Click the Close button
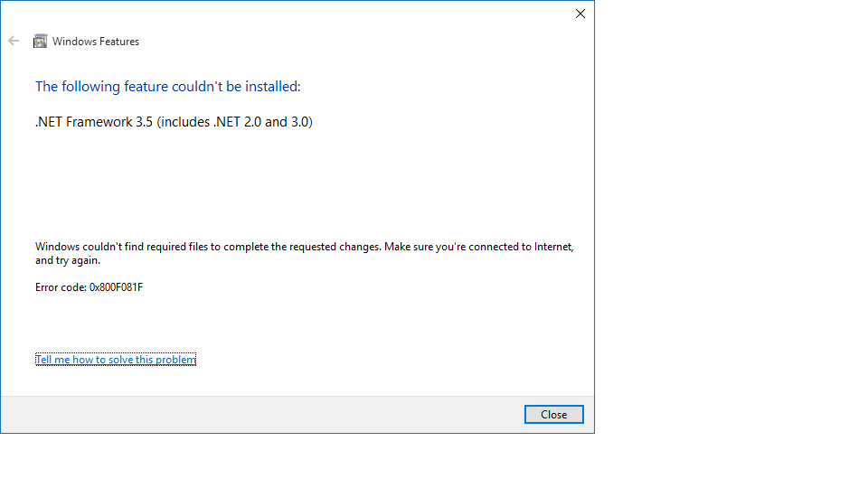The width and height of the screenshot is (868, 488). point(553,415)
